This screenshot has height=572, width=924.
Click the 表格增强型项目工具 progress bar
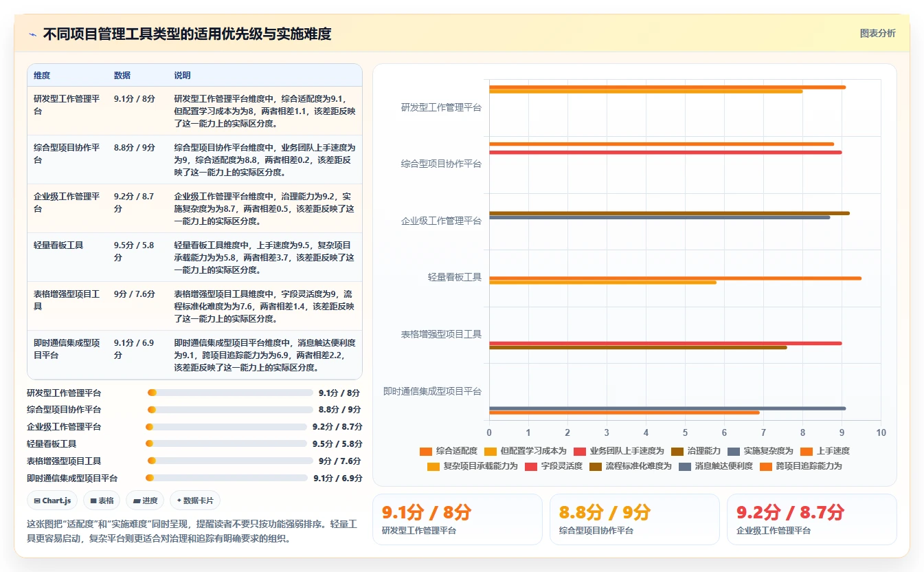coord(230,461)
